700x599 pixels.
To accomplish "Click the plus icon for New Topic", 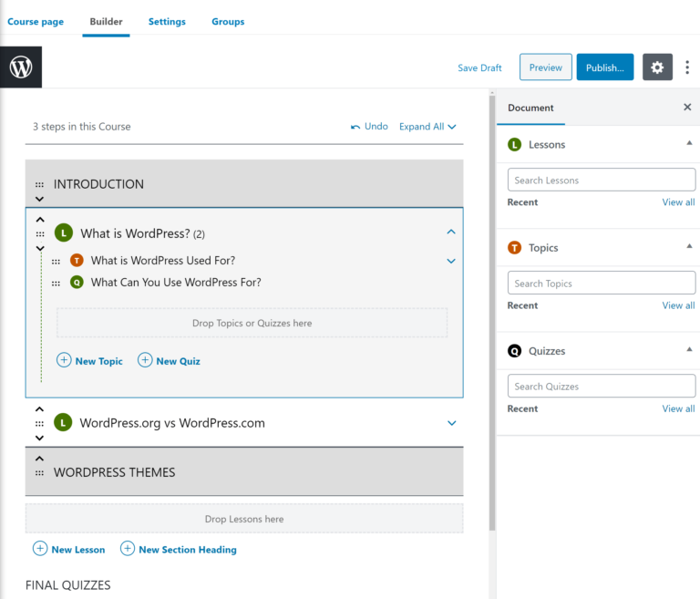I will (64, 360).
